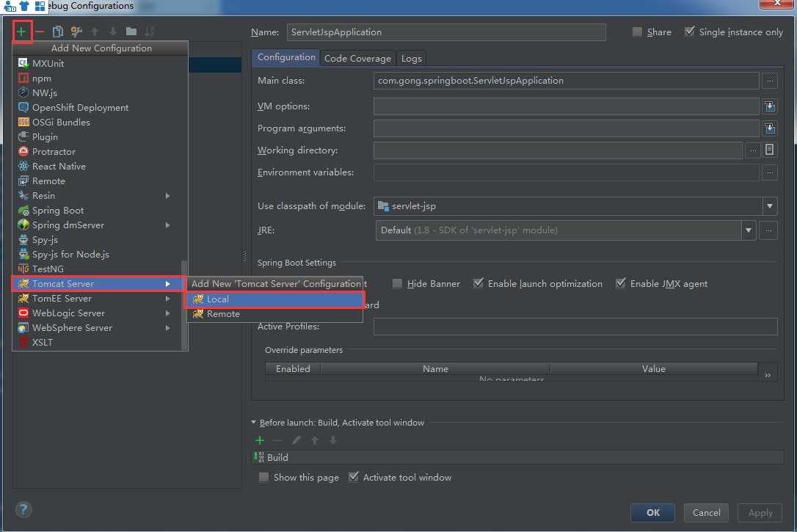Browse JRE with ellipsis button
797x532 pixels.
768,230
